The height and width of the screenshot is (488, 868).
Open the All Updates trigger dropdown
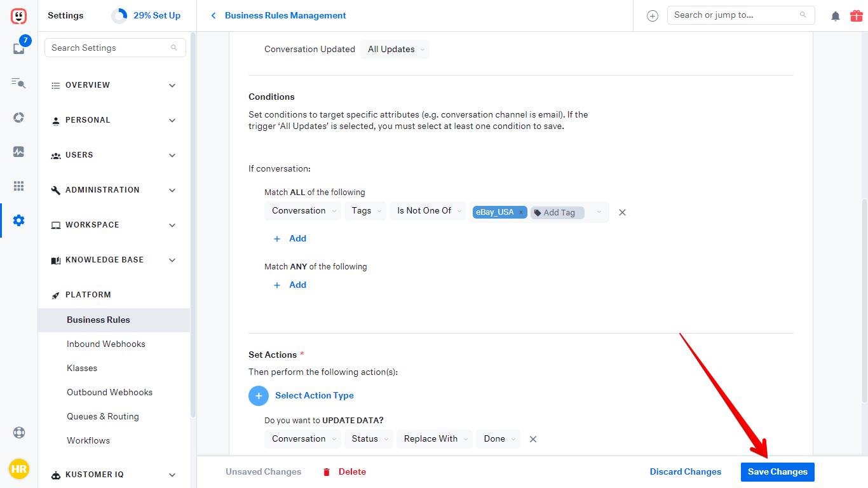coord(395,50)
